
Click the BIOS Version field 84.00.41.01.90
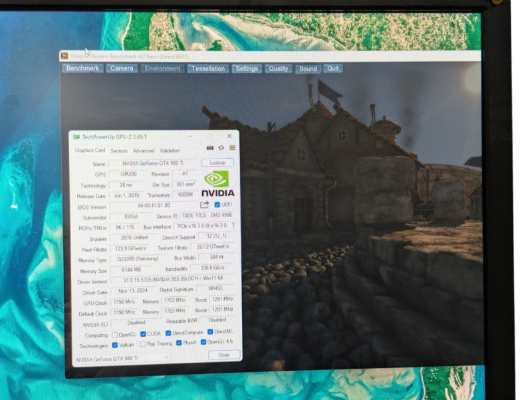pyautogui.click(x=154, y=206)
